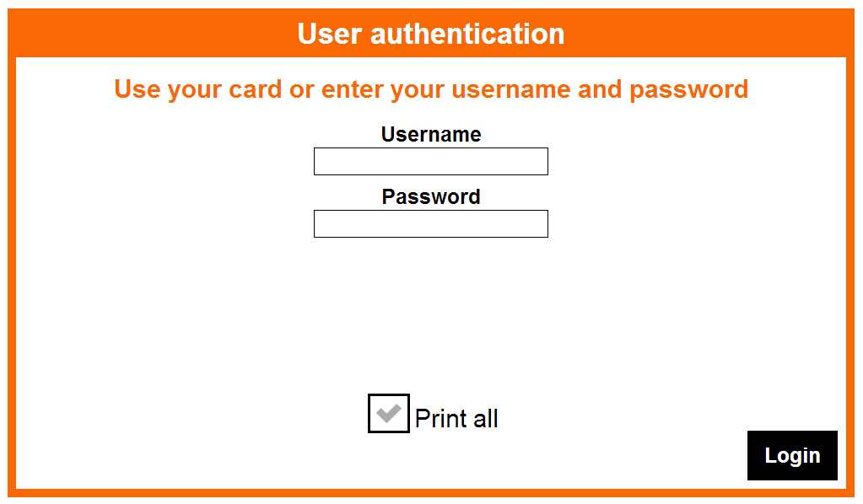Place cursor in field under Password
The width and height of the screenshot is (863, 504).
(430, 223)
